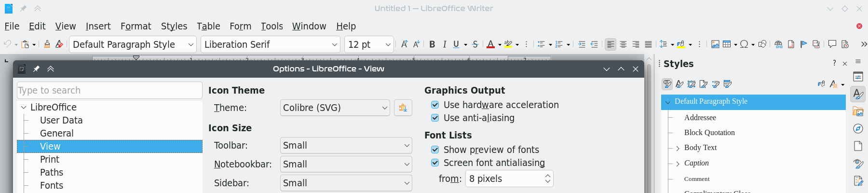Toggle italic formatting
Viewport: 868px width, 193px height.
[x=444, y=44]
